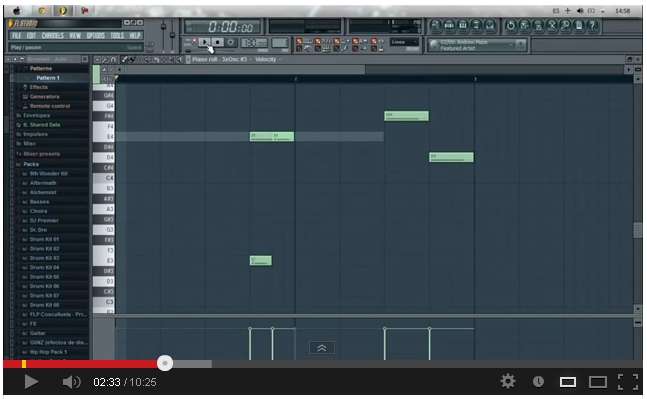Screen dimensions: 647x399
Task: Select the short note on the E3 row
Action: 261,260
